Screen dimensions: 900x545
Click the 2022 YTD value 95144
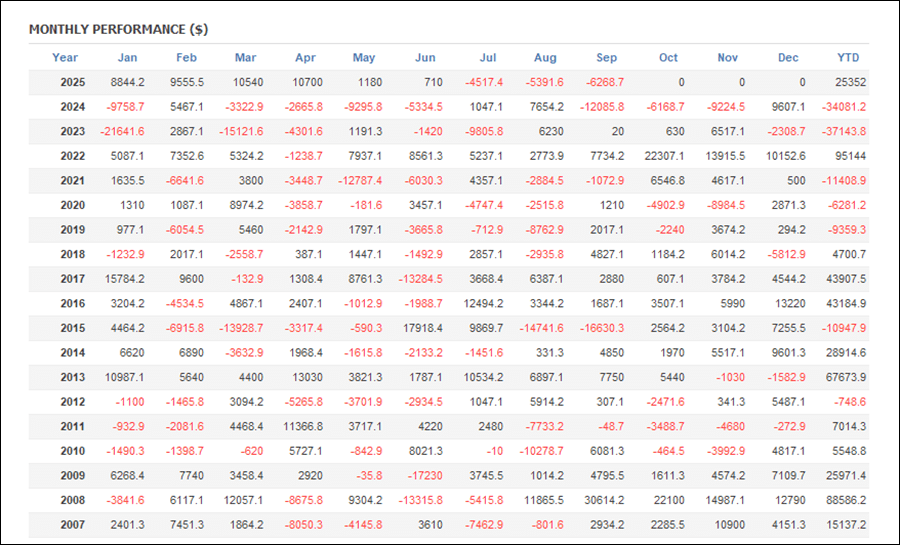coord(848,156)
